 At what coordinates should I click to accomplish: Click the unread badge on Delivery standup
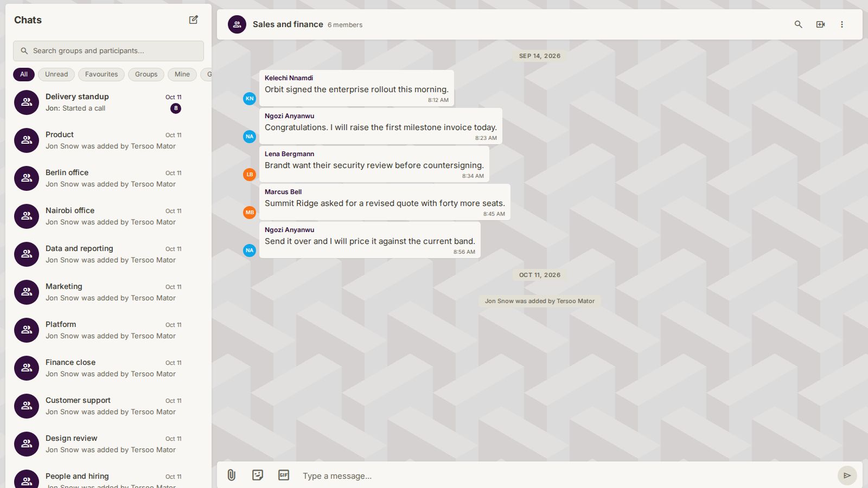click(176, 108)
